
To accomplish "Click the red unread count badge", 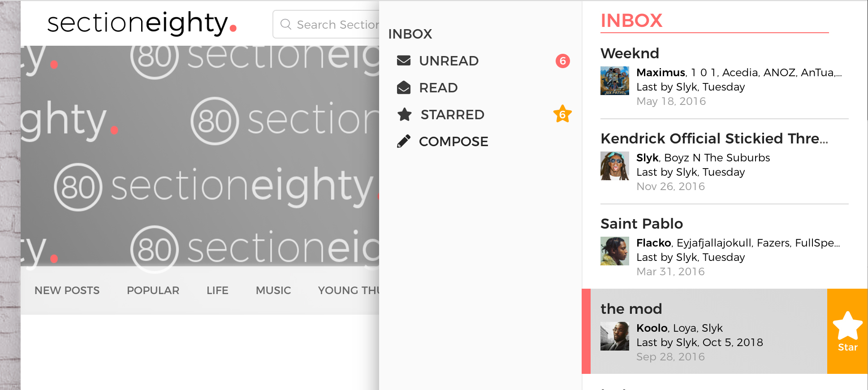I will 563,61.
